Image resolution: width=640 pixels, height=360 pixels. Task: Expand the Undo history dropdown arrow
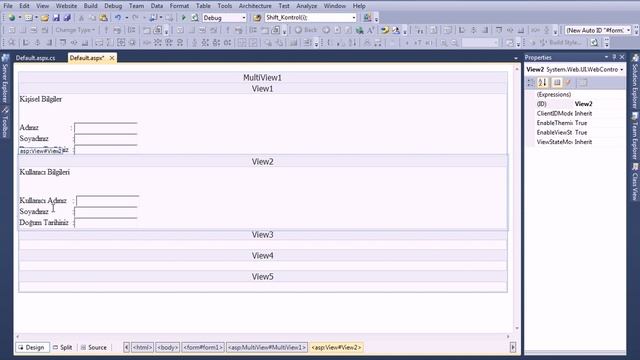[127, 18]
